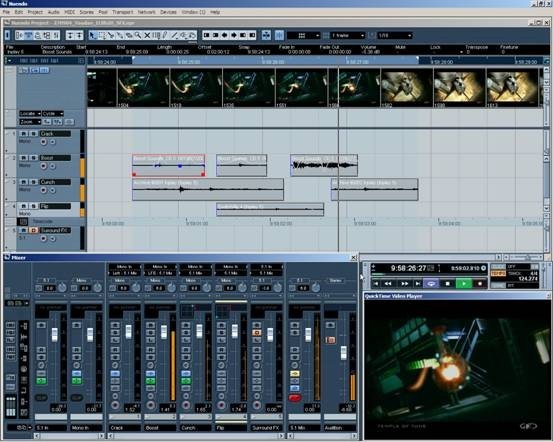The height and width of the screenshot is (442, 553).
Task: Click the Record button in transport
Action: click(480, 283)
